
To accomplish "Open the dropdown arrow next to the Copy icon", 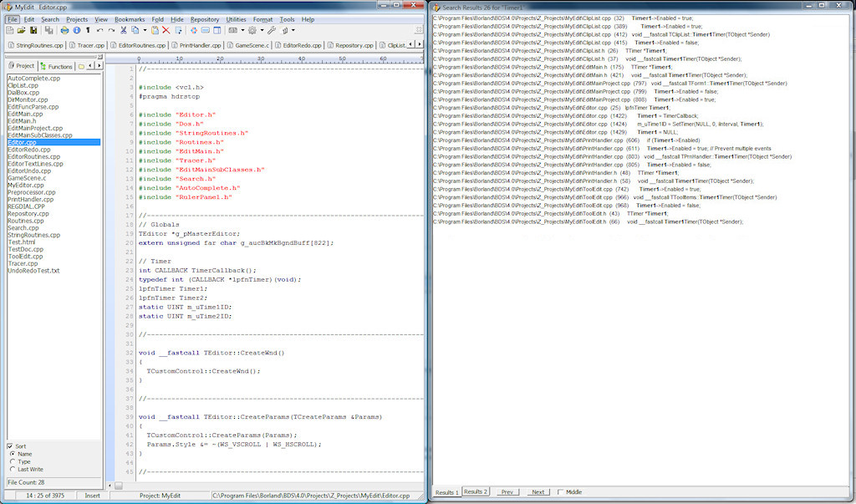I will click(x=145, y=31).
